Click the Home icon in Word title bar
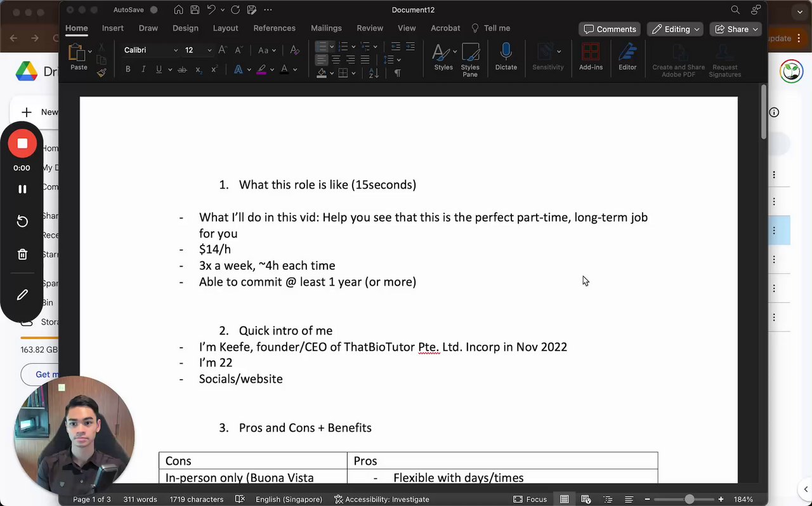812x506 pixels. (x=179, y=10)
